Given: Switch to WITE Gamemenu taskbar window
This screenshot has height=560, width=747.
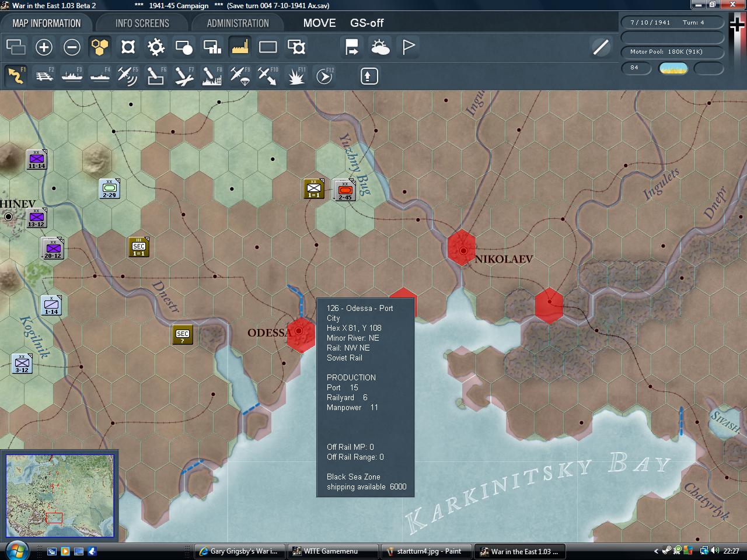Looking at the screenshot, I should 334,551.
